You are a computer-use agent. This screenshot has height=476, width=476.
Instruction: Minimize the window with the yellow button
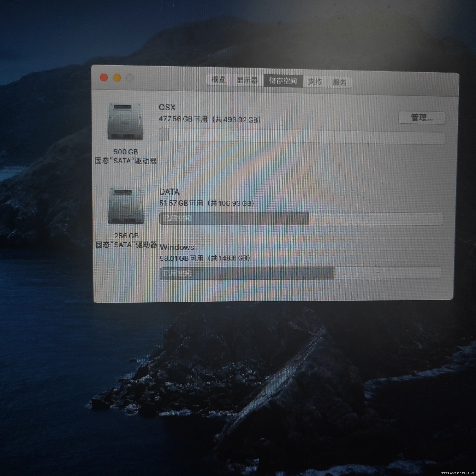point(117,78)
